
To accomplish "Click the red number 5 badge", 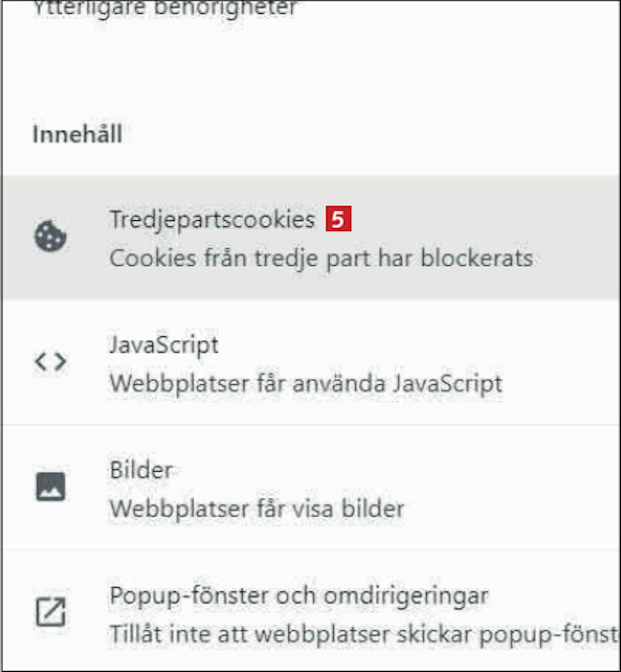I will click(x=338, y=218).
